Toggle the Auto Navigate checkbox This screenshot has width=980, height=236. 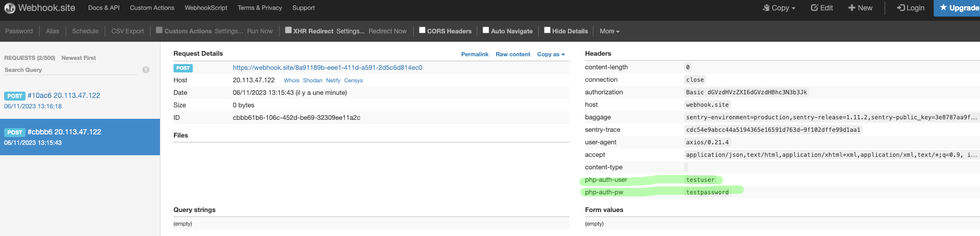pos(486,30)
